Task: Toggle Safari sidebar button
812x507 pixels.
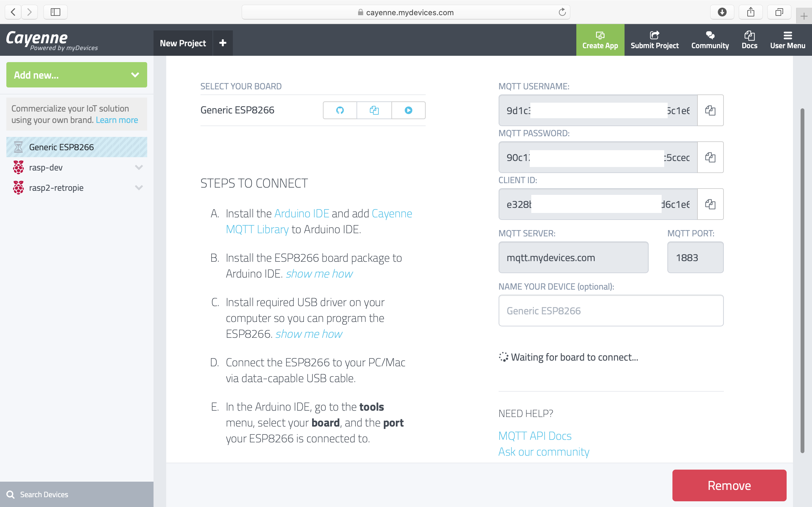Action: (56, 12)
